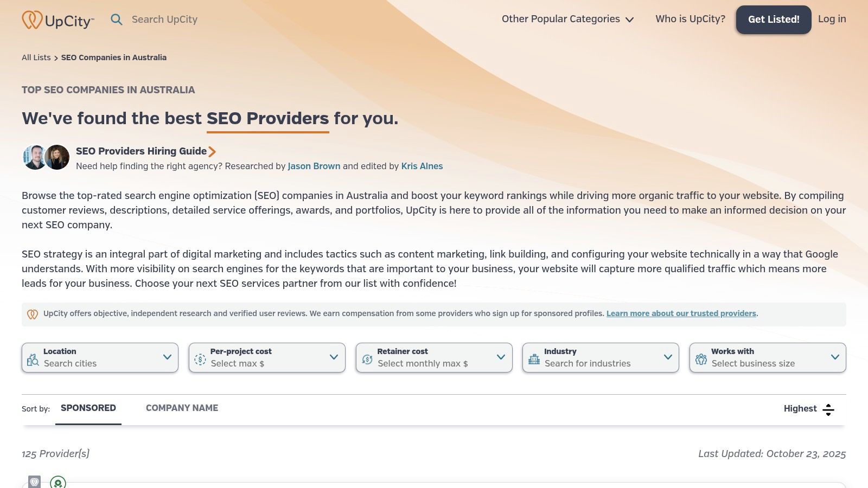Screen dimensions: 868x488
Task: Open the Jason Brown author link
Action: pyautogui.click(x=314, y=166)
